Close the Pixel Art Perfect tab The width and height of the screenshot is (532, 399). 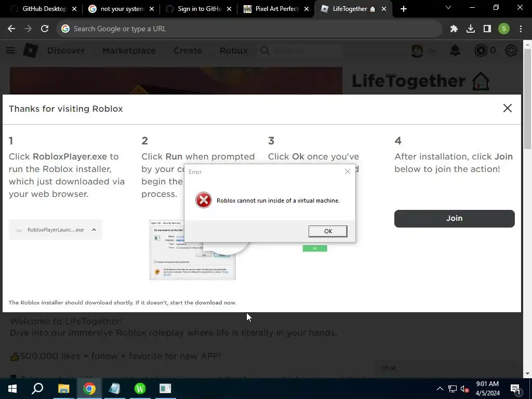pos(307,9)
